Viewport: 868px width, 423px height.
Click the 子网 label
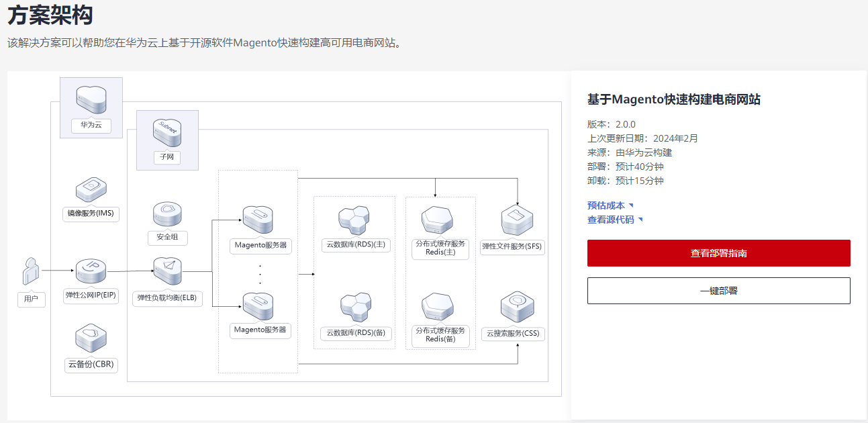click(168, 158)
